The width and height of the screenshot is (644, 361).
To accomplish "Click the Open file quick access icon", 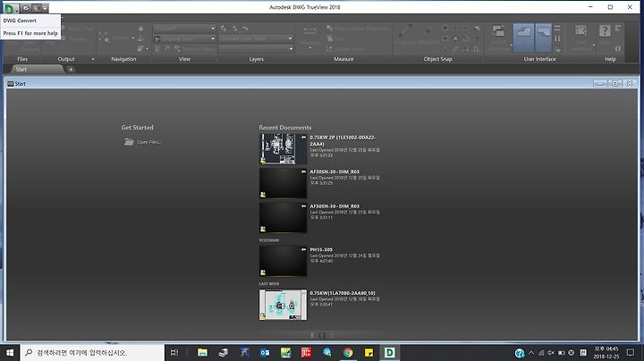I will 25,7.
